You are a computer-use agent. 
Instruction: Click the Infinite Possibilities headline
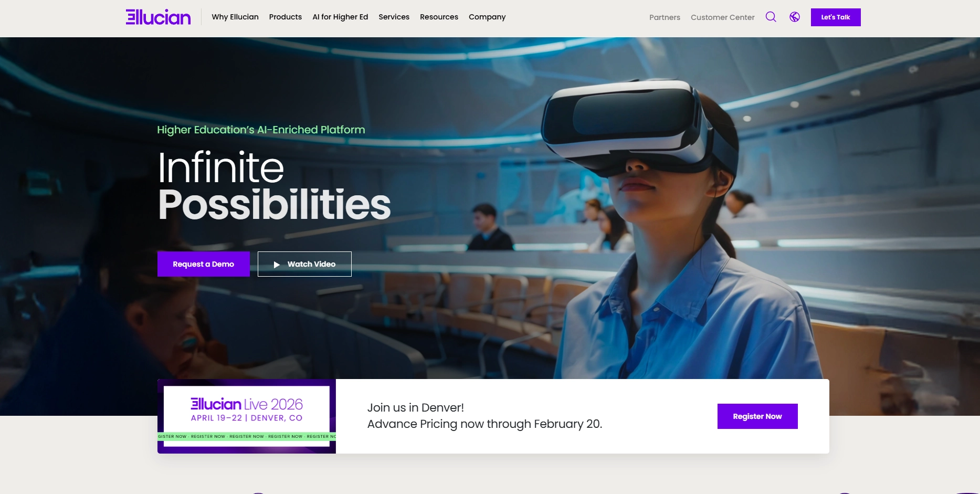coord(274,186)
